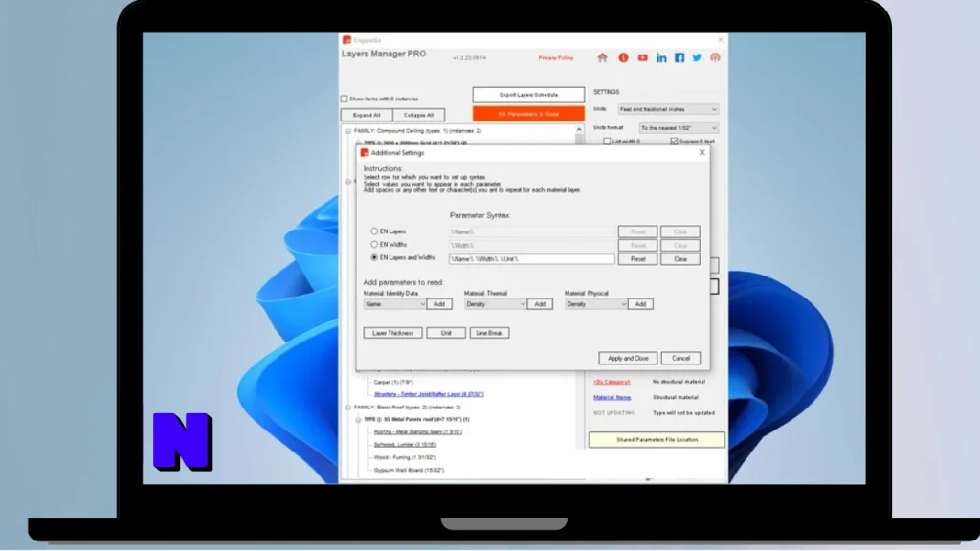The width and height of the screenshot is (980, 551).
Task: Insert Layer Thickness into syntax
Action: (x=393, y=333)
